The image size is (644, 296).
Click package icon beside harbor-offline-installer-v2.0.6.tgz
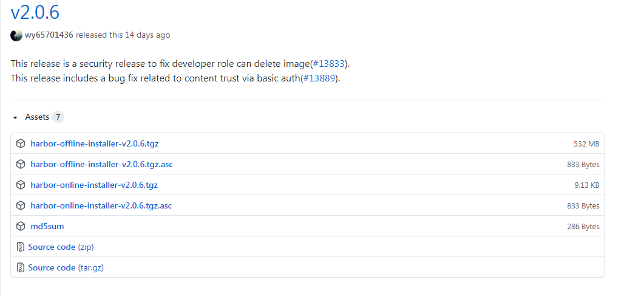(x=21, y=143)
